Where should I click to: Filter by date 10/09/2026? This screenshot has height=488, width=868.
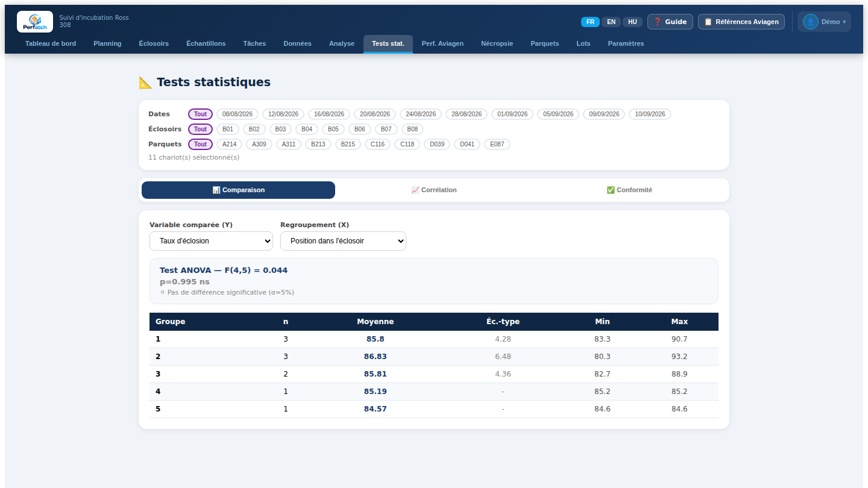pyautogui.click(x=650, y=114)
